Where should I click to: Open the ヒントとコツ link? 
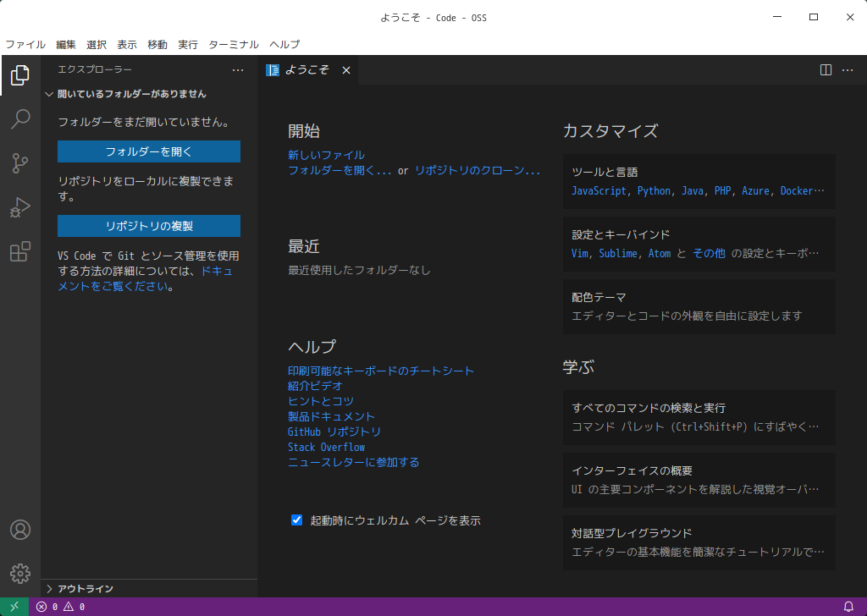click(x=321, y=401)
